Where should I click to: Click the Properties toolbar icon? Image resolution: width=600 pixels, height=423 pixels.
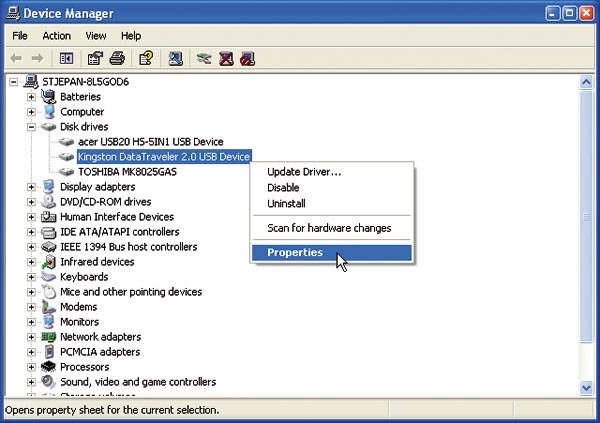click(95, 58)
